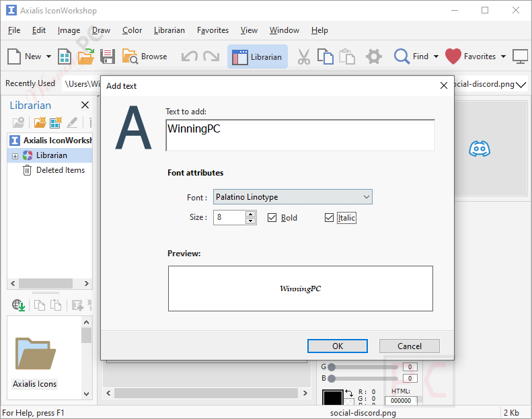The height and width of the screenshot is (419, 532).
Task: Uncheck the Italic checkbox
Action: click(329, 217)
